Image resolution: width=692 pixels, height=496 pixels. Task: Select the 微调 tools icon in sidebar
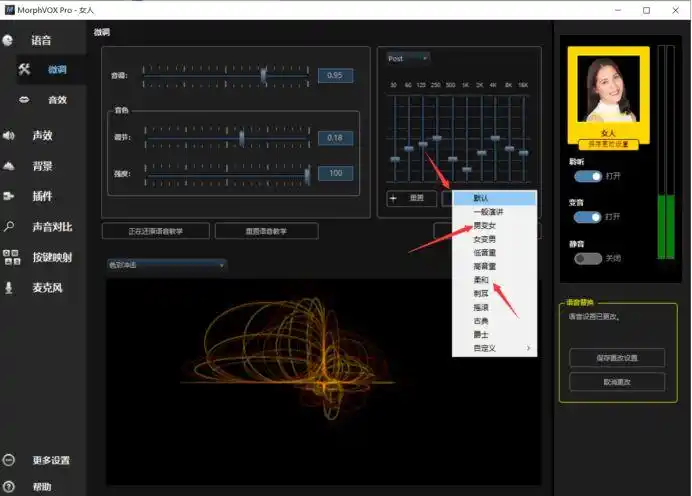25,70
